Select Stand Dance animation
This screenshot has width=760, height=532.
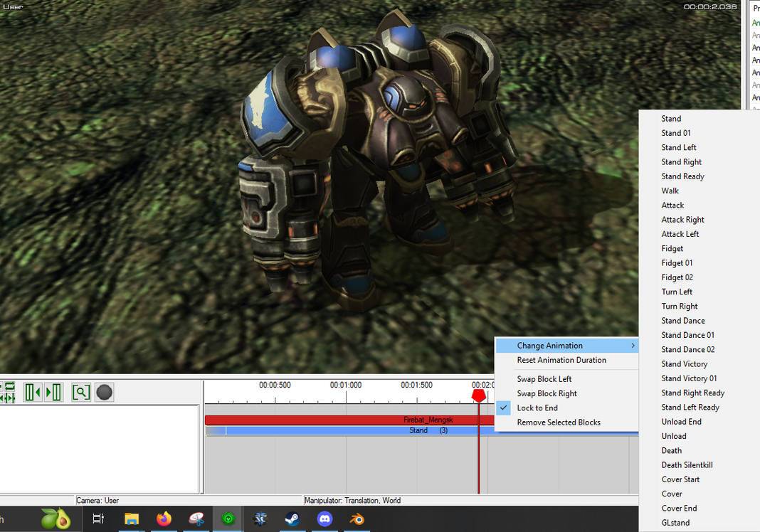pos(683,321)
